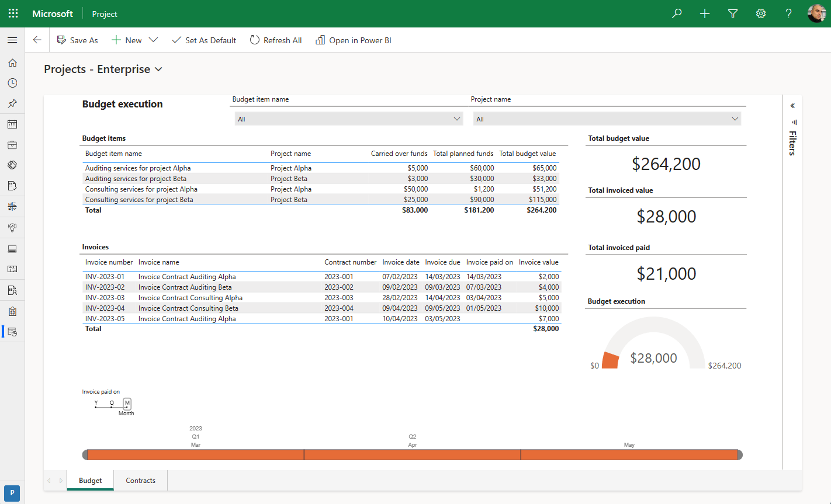Image resolution: width=831 pixels, height=504 pixels.
Task: Click invoice INV-2023-05 cell
Action: pyautogui.click(x=105, y=319)
